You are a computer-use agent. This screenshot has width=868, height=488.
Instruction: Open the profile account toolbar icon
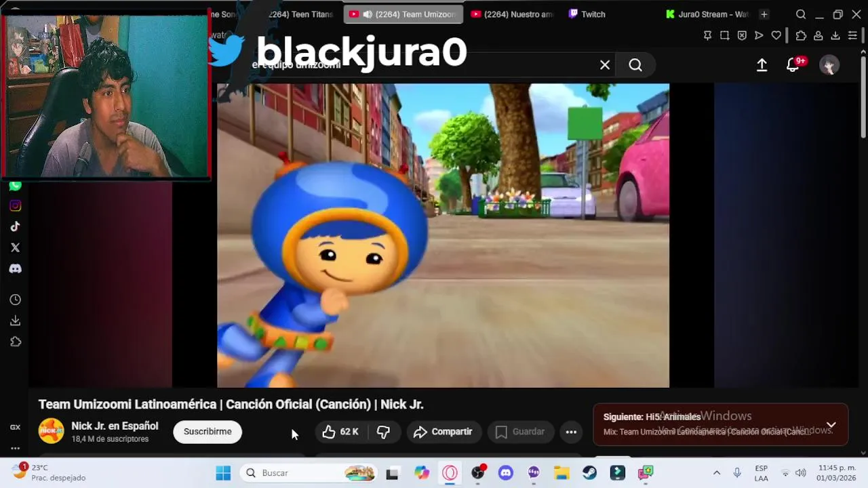(818, 35)
